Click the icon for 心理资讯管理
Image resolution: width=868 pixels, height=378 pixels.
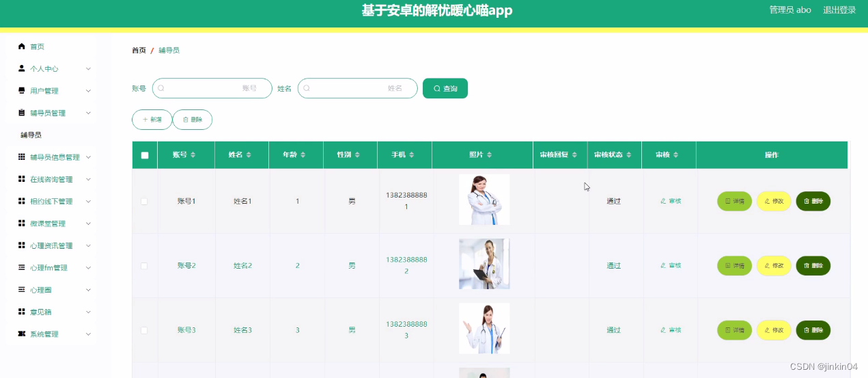point(22,245)
